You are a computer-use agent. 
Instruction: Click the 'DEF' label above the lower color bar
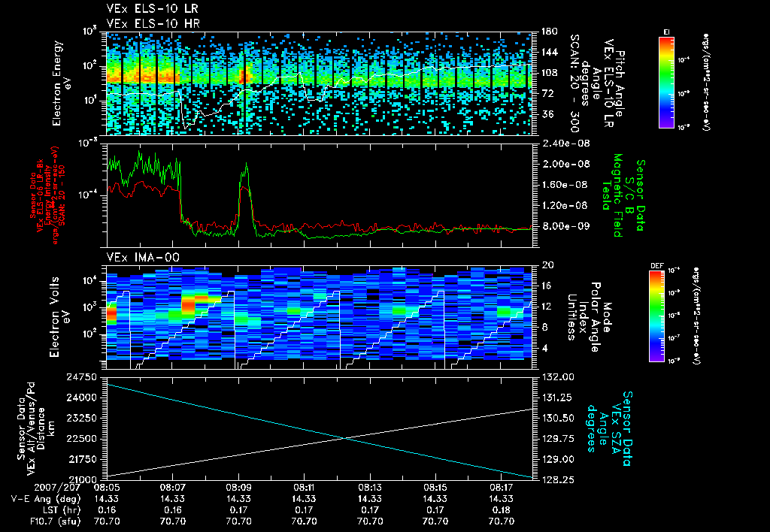tap(656, 266)
